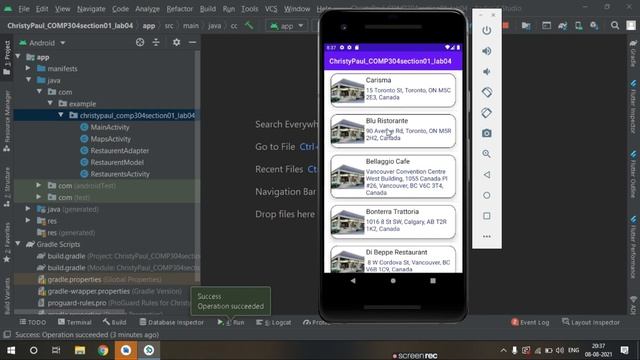Open the VCS menu
This screenshot has width=640, height=360.
[271, 9]
